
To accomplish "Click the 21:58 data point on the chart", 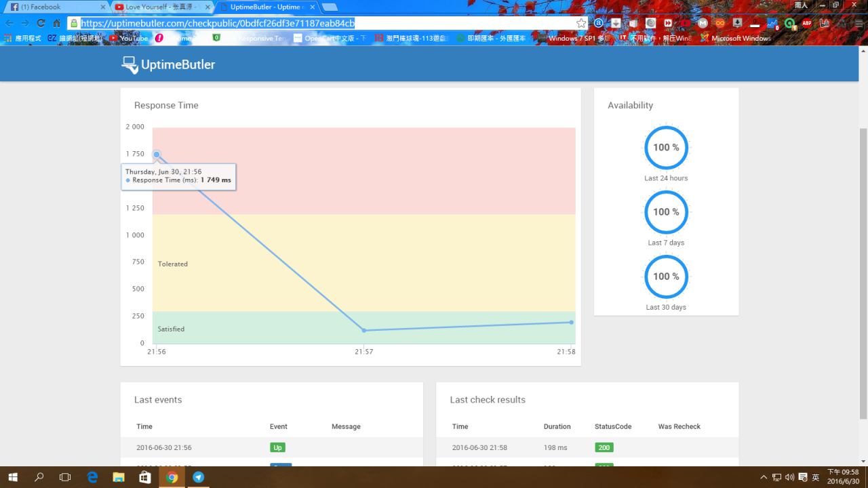I will pos(571,323).
